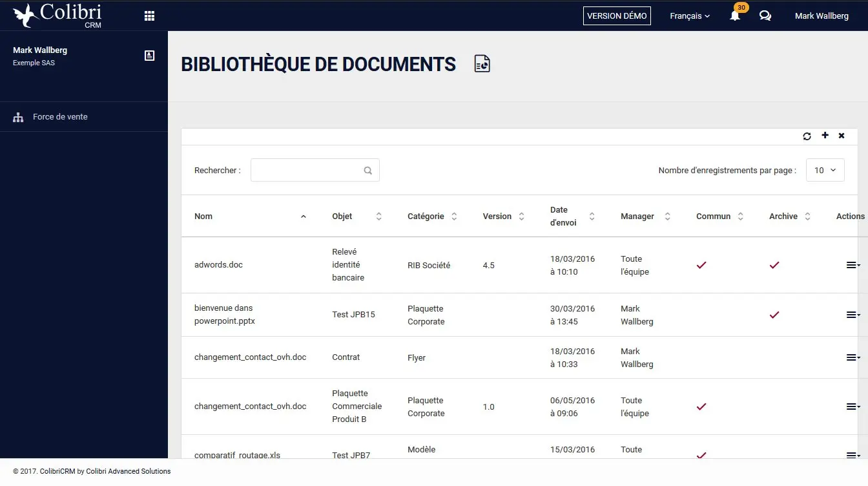Open Mark Wallberg user menu in top bar
Viewport: 868px width, 486px height.
821,16
